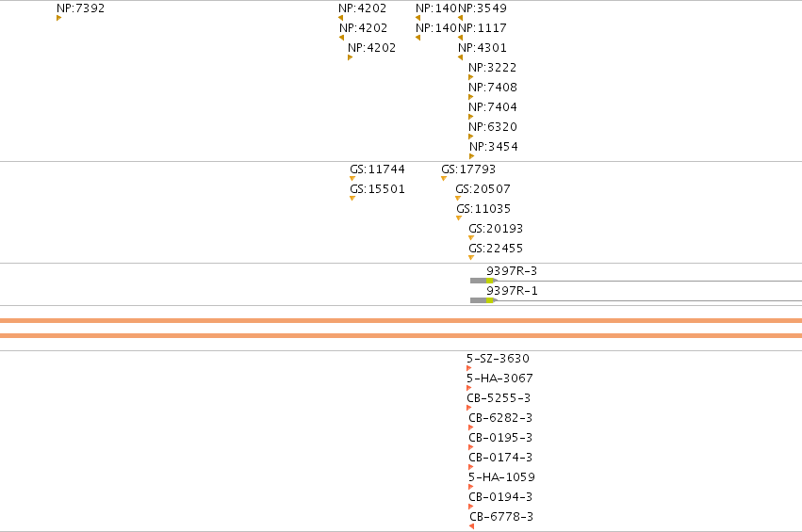Open the NP:3549 feature label

(x=483, y=8)
